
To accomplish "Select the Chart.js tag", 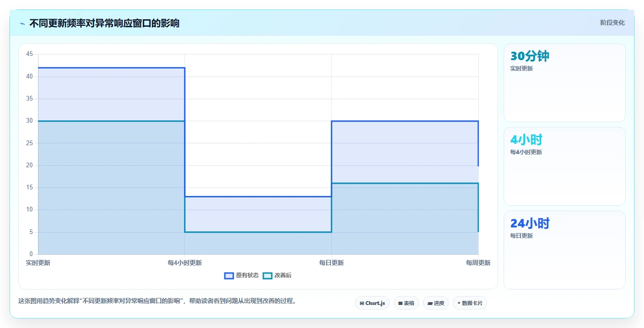I will coord(372,303).
